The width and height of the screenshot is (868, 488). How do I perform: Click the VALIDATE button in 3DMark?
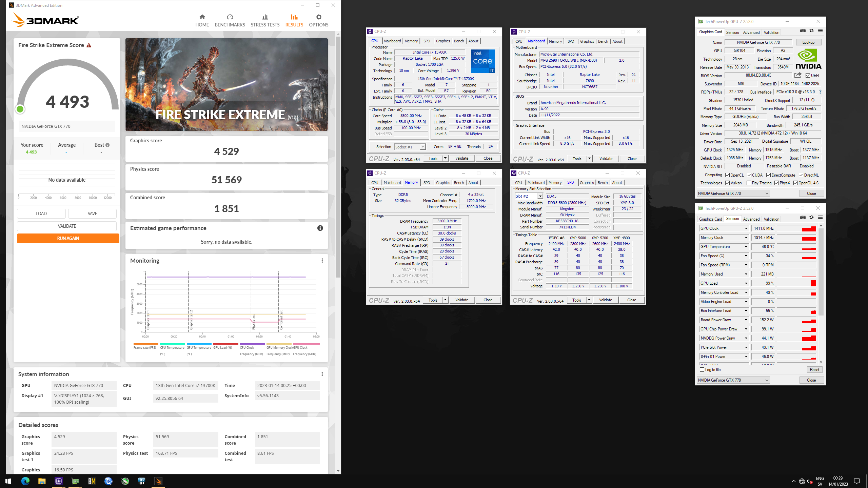pos(67,226)
